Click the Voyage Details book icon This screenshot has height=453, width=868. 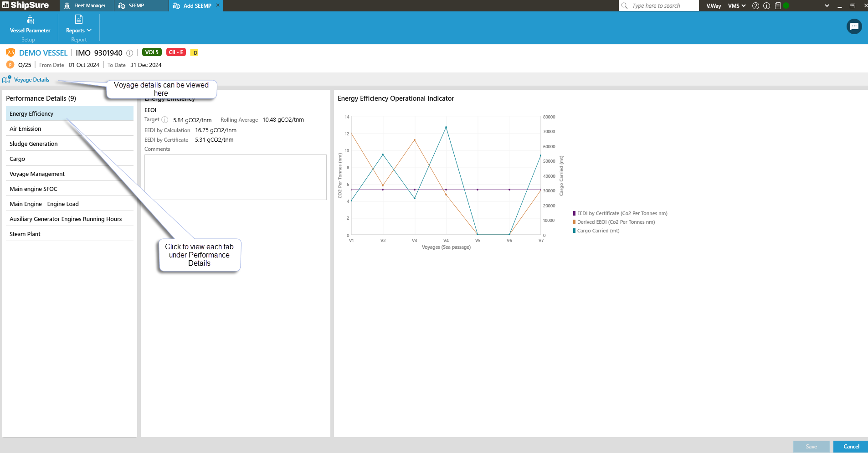(x=6, y=79)
